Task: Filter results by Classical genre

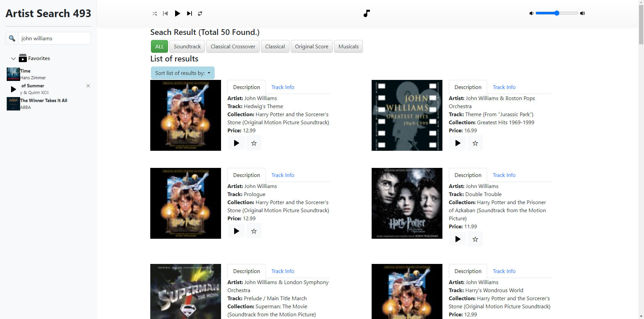Action: (275, 46)
